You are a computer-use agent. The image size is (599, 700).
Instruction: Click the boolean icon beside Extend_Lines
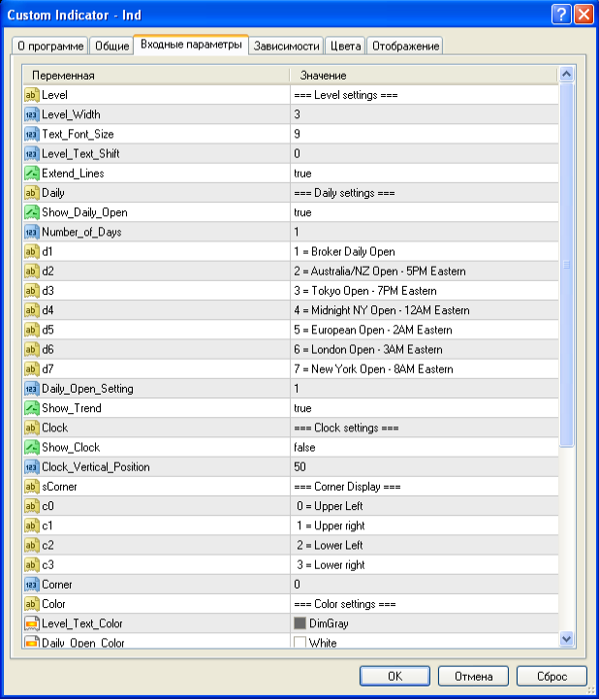tap(31, 174)
